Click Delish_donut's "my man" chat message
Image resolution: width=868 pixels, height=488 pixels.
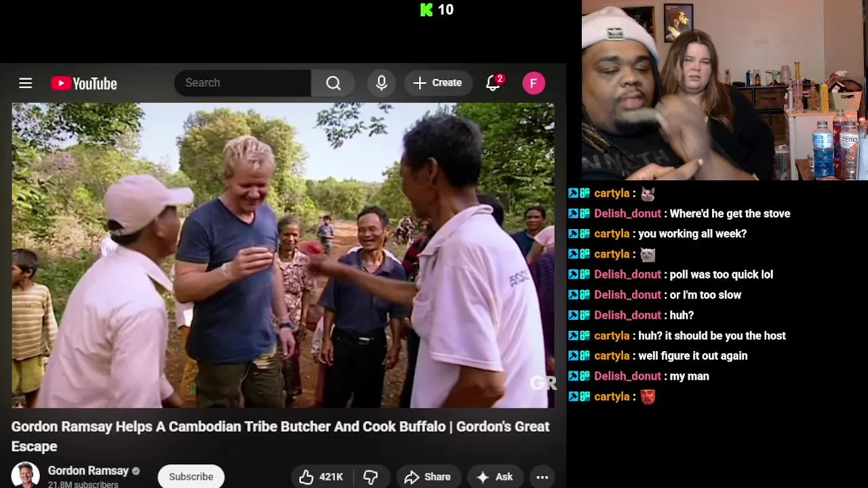[689, 376]
